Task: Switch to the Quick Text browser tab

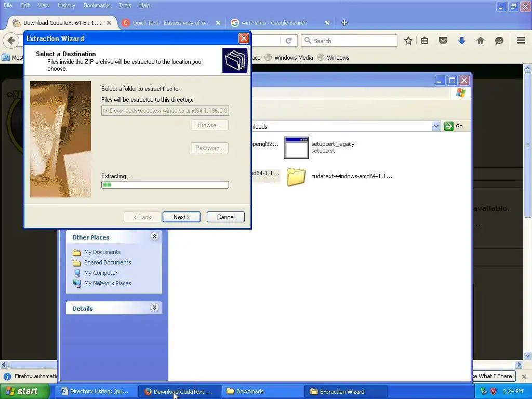Action: (171, 23)
